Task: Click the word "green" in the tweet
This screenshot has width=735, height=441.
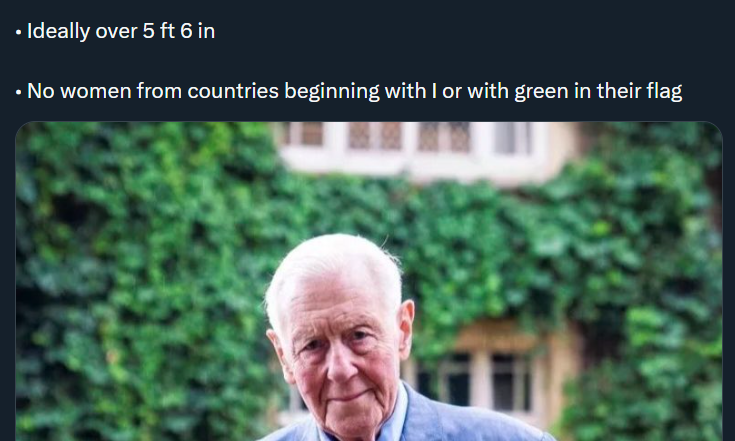Action: click(x=541, y=92)
